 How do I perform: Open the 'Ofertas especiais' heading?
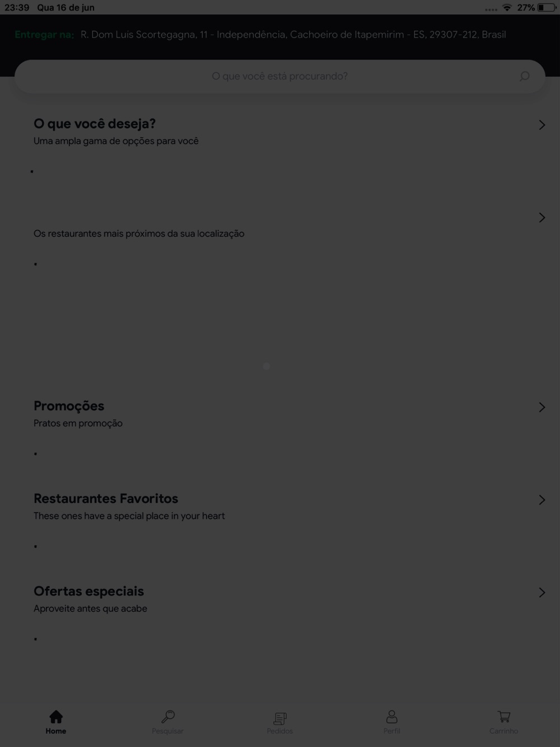[88, 591]
